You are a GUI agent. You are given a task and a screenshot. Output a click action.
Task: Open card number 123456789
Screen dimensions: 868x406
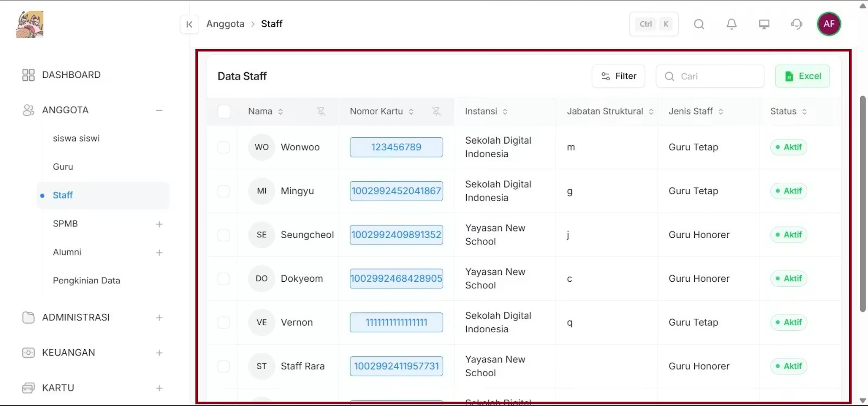pyautogui.click(x=396, y=147)
